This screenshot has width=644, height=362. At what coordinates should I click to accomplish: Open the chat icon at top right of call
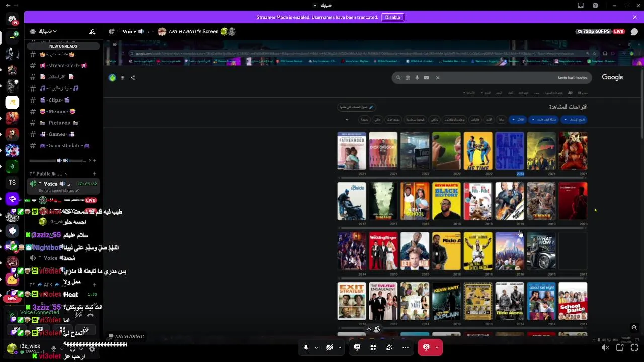(634, 31)
